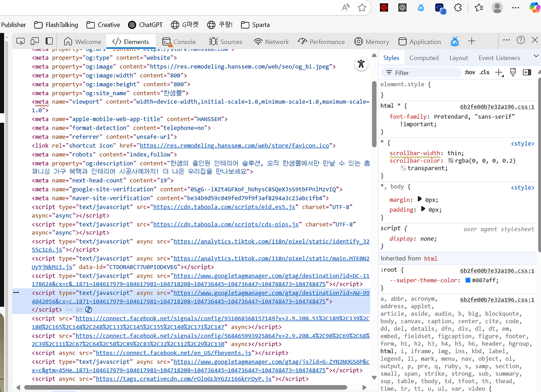Screen dimensions: 541x392
Task: Open the Memory tab
Action: (372, 41)
